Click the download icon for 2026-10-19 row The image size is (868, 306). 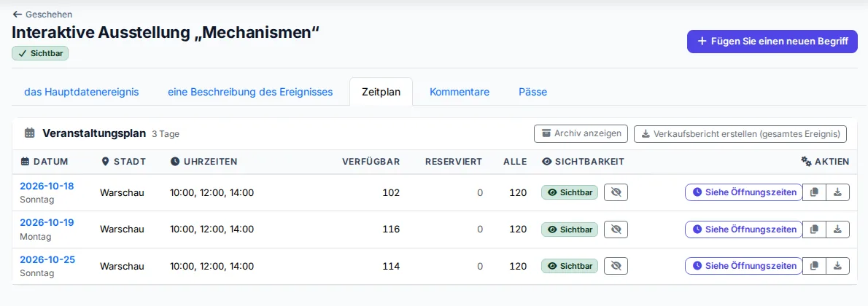[837, 229]
